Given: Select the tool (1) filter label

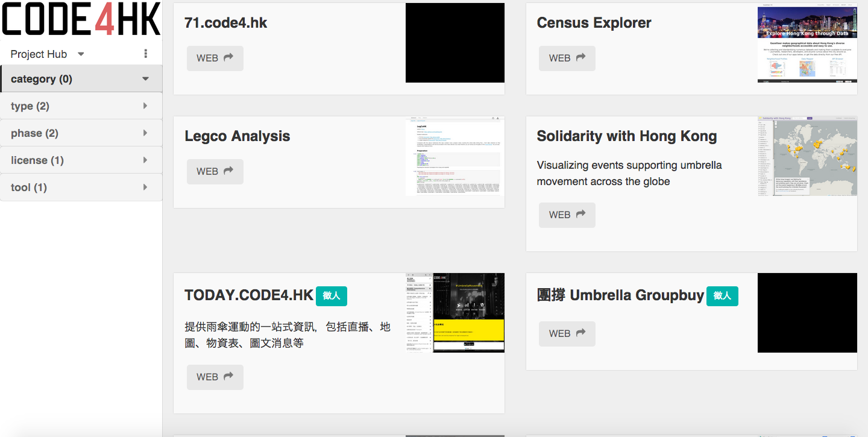Looking at the screenshot, I should pos(29,187).
